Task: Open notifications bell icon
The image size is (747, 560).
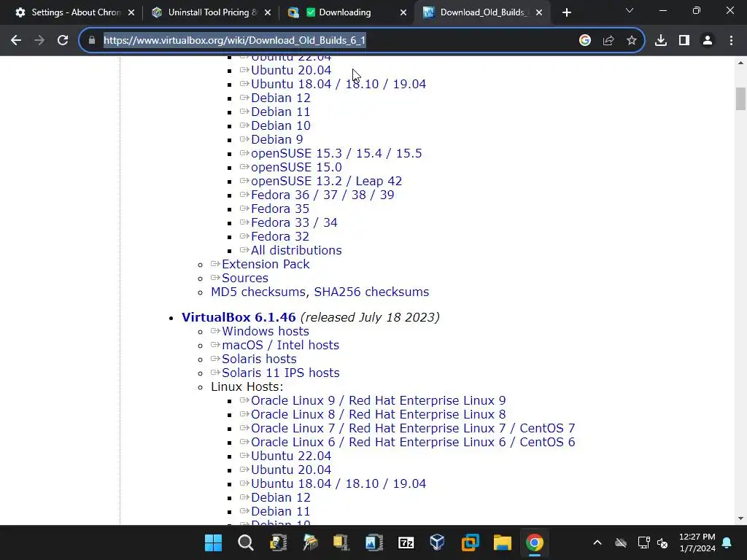Action: [x=727, y=542]
